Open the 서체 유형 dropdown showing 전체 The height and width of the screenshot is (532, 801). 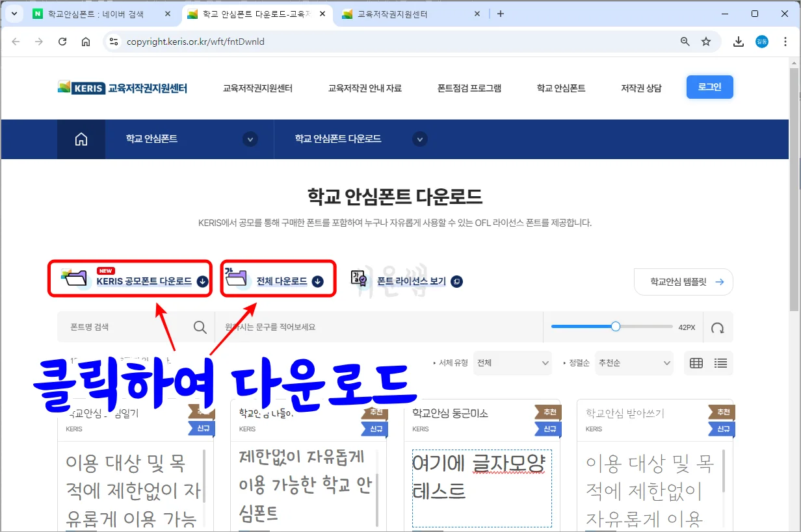click(512, 363)
